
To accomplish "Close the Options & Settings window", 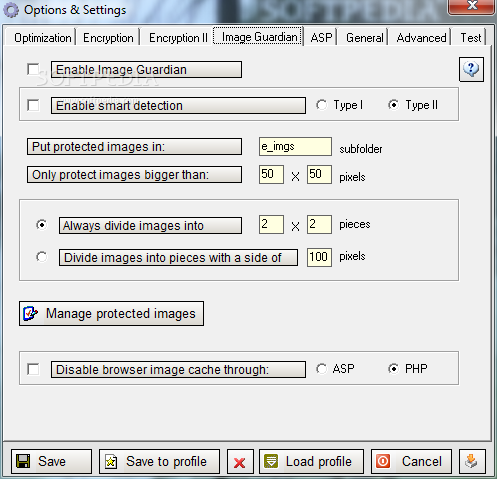I will tap(471, 7).
